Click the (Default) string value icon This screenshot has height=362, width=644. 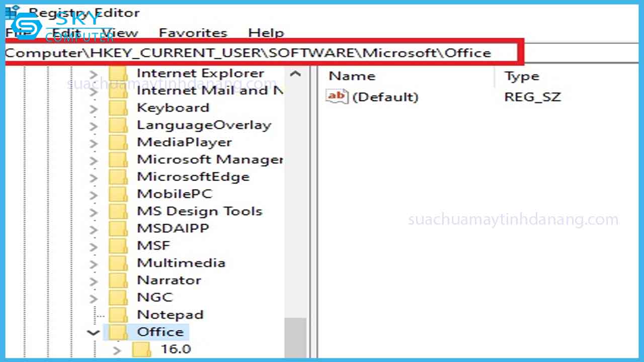(x=337, y=96)
